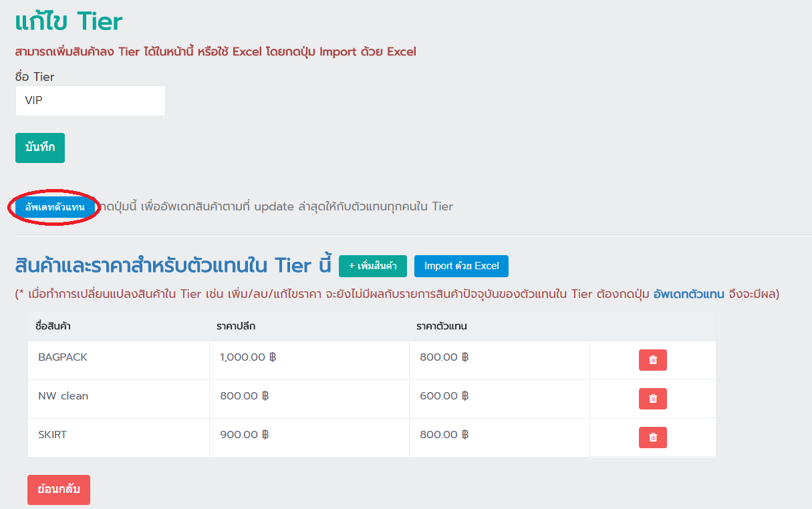812x509 pixels.
Task: Click bold blue อัพเดทตัวแทน text in red note
Action: click(x=688, y=294)
